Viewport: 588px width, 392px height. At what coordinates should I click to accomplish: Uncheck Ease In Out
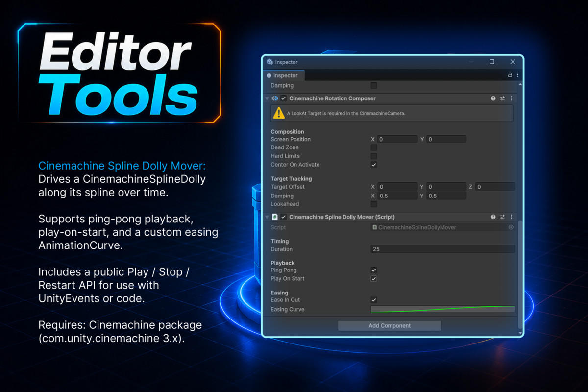click(x=374, y=300)
